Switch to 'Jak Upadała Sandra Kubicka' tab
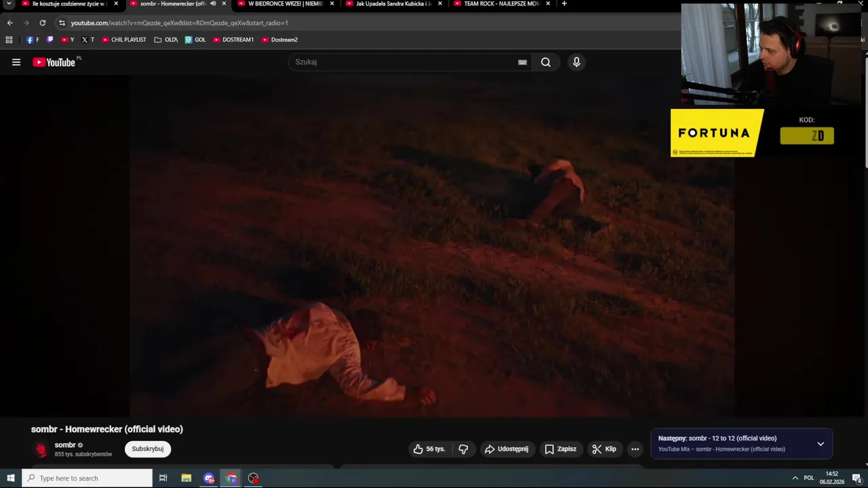This screenshot has width=868, height=488. coord(393,3)
